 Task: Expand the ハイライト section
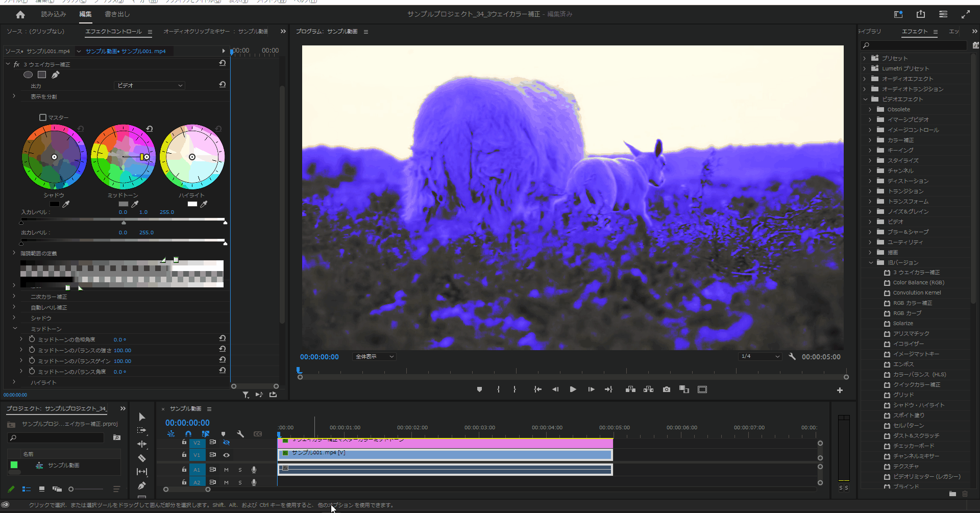14,382
